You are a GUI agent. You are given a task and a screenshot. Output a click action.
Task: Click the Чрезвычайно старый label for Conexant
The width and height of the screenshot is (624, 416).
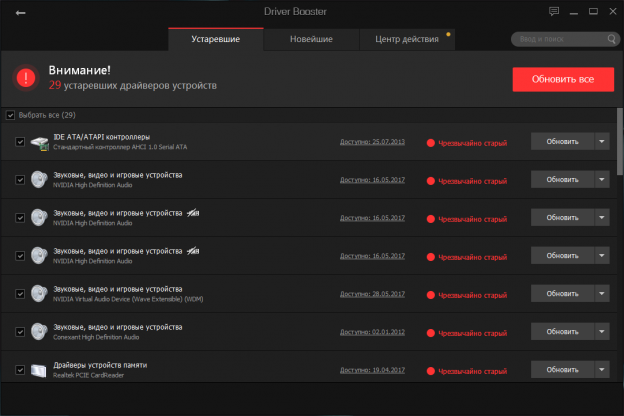point(472,333)
